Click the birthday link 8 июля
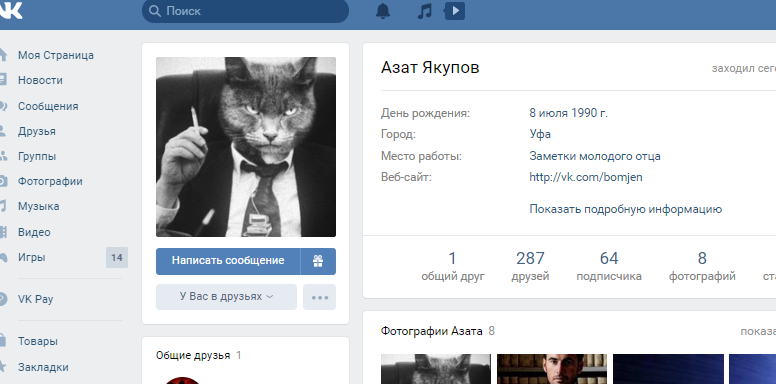The width and height of the screenshot is (776, 384). [x=548, y=113]
